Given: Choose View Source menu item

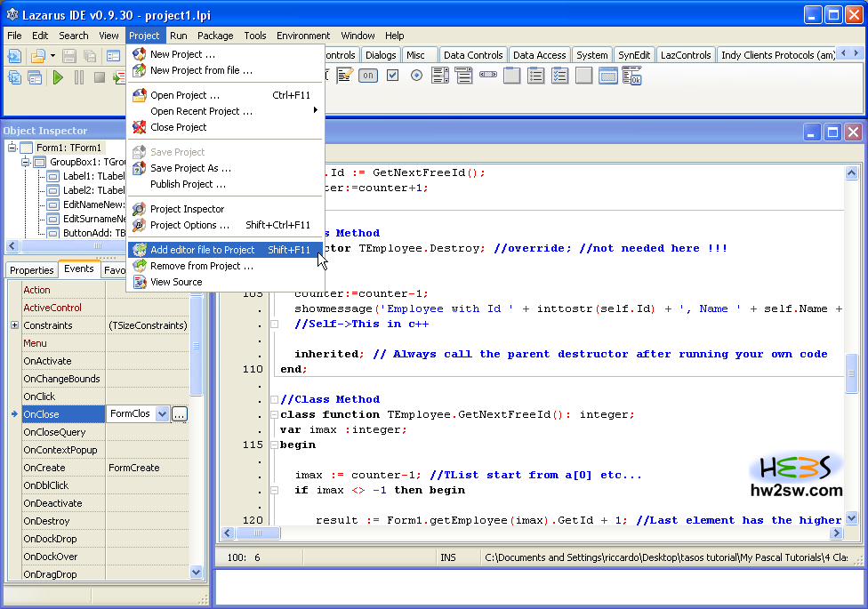Looking at the screenshot, I should pos(226,282).
